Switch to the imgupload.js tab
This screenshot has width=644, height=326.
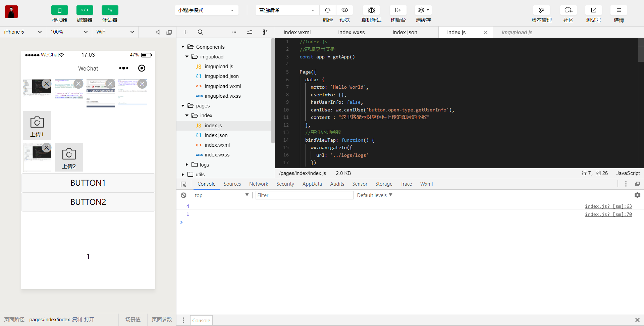(x=517, y=32)
